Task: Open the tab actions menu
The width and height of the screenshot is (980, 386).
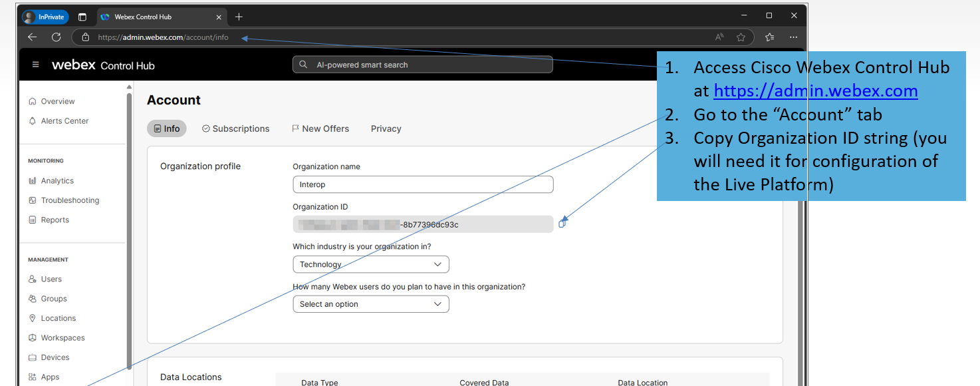Action: [82, 17]
